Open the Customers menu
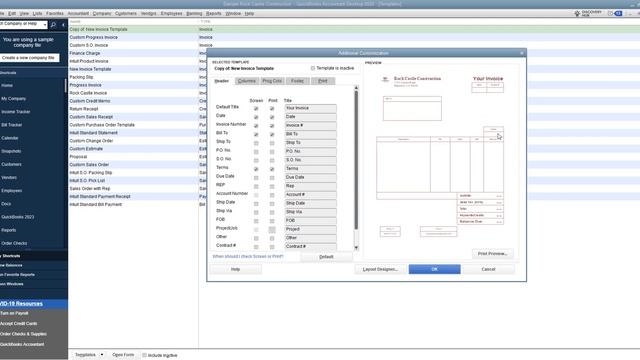Image resolution: width=640 pixels, height=360 pixels. [x=126, y=13]
